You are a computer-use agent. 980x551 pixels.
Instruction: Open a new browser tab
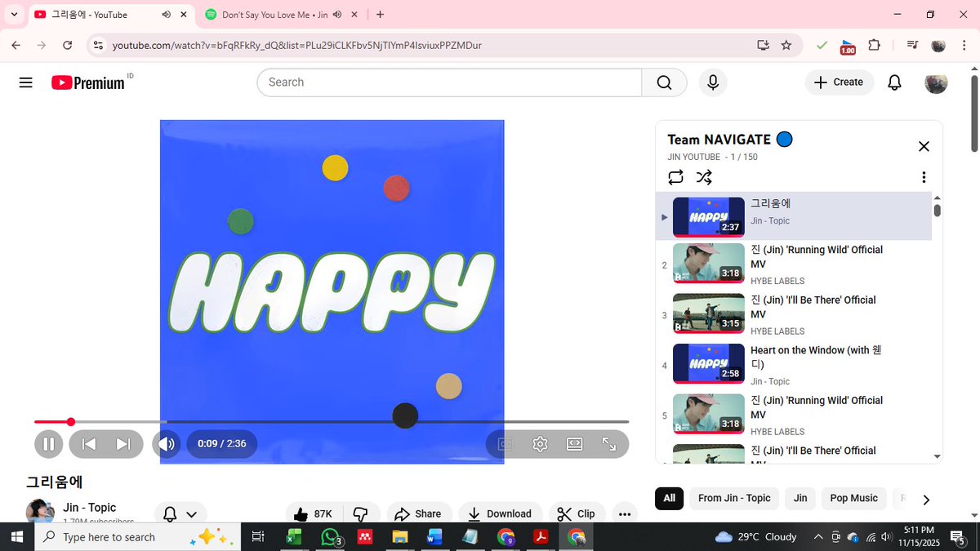point(380,15)
